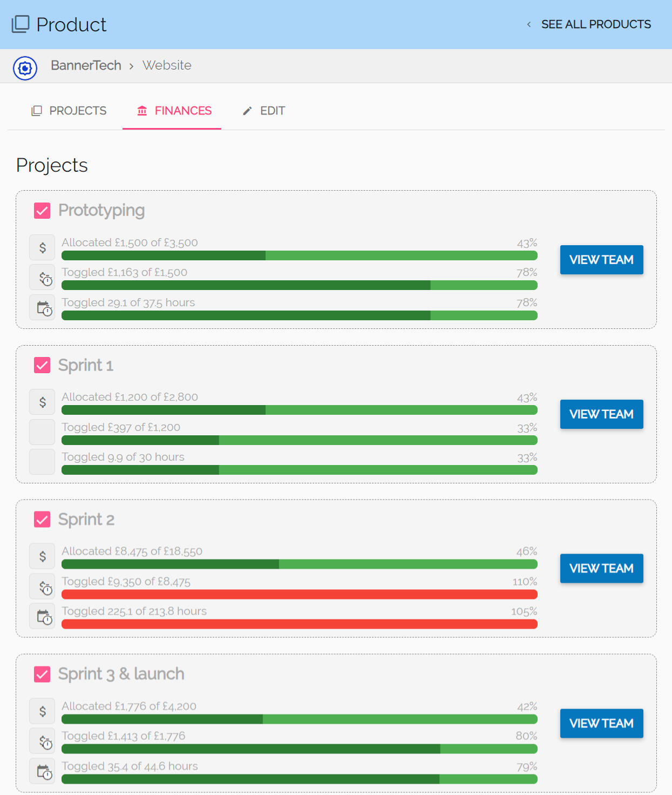The height and width of the screenshot is (795, 672).
Task: Click the breadcrumb chevron after BannerTech
Action: (x=131, y=66)
